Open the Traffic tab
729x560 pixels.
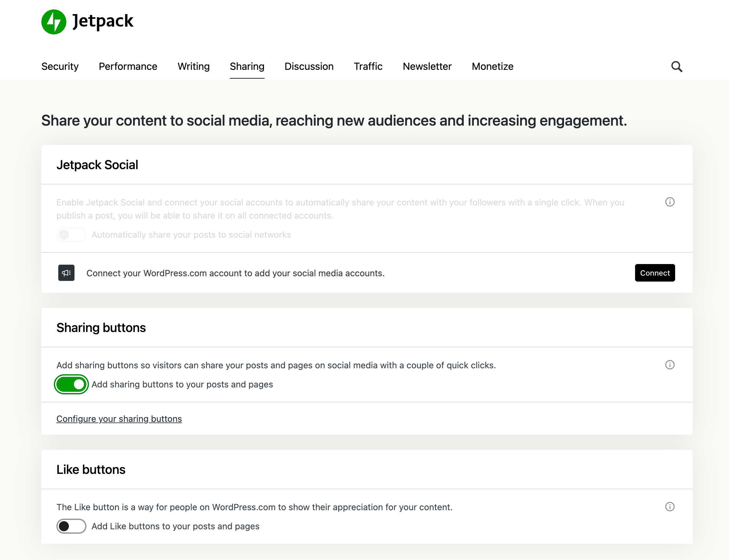(368, 67)
